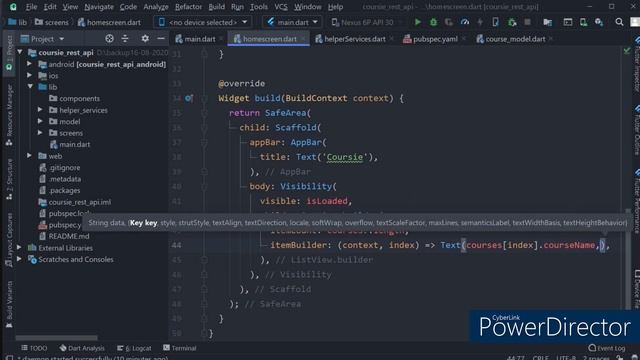Open the Project Structure toolbar icon
640x360 pixels.
(547, 22)
